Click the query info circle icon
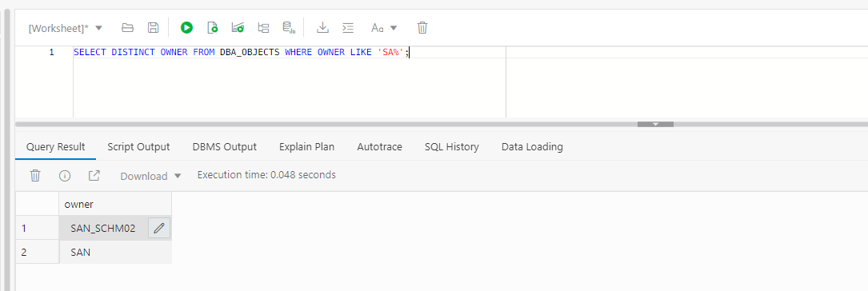 coord(65,175)
